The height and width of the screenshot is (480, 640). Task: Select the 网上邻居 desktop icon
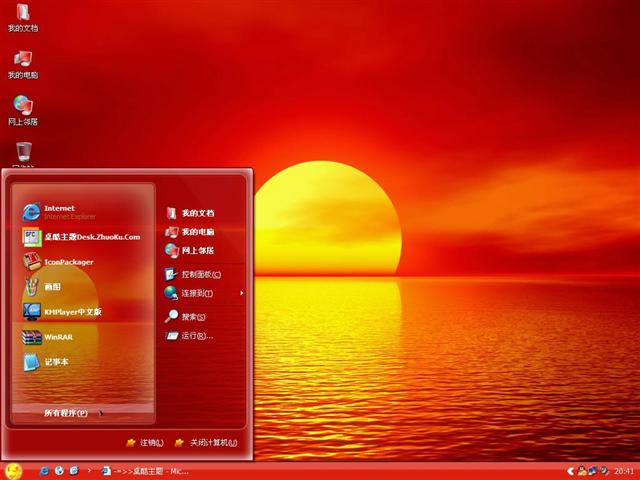[x=23, y=111]
